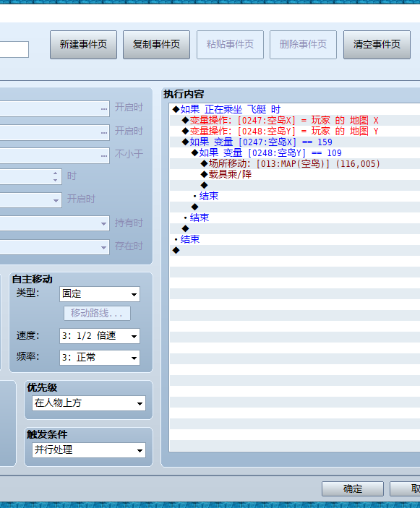Click the name input field at top left
This screenshot has height=508, width=420.
click(14, 49)
